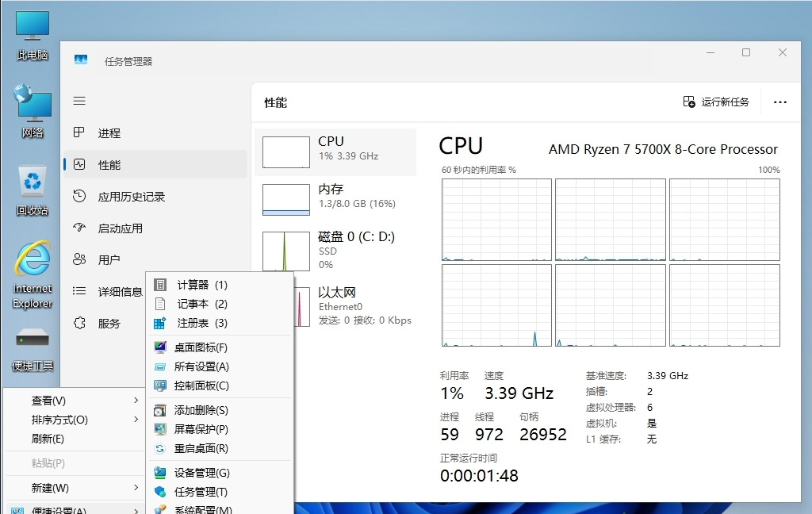The height and width of the screenshot is (514, 812).
Task: Select the 便捷工具 drive icon
Action: coord(32,350)
